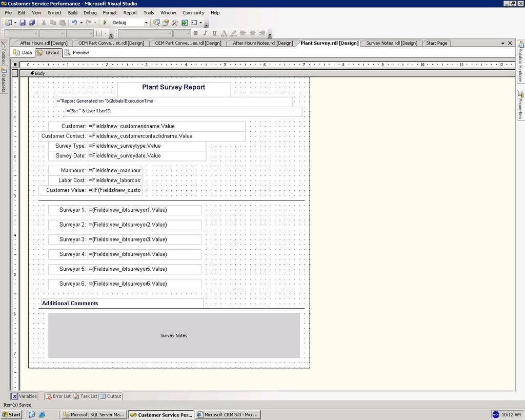Click the Undo arrow icon

coord(74,23)
